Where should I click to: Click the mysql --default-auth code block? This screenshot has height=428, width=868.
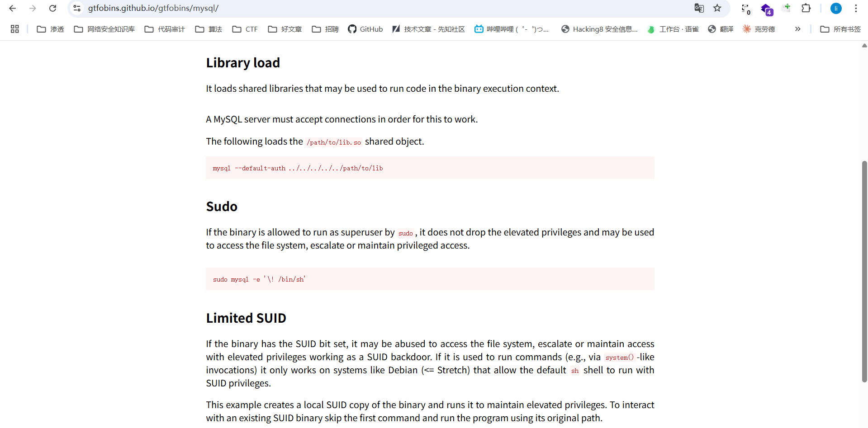pyautogui.click(x=430, y=168)
